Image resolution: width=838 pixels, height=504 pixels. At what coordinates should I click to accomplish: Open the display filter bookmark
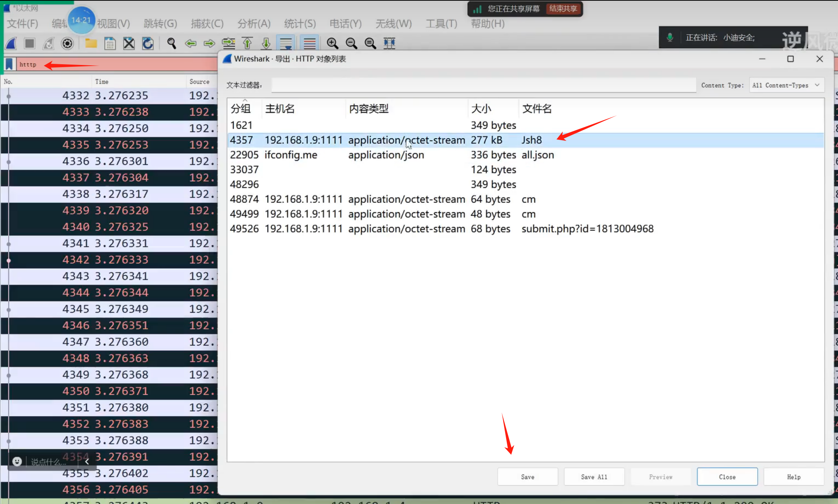tap(9, 64)
